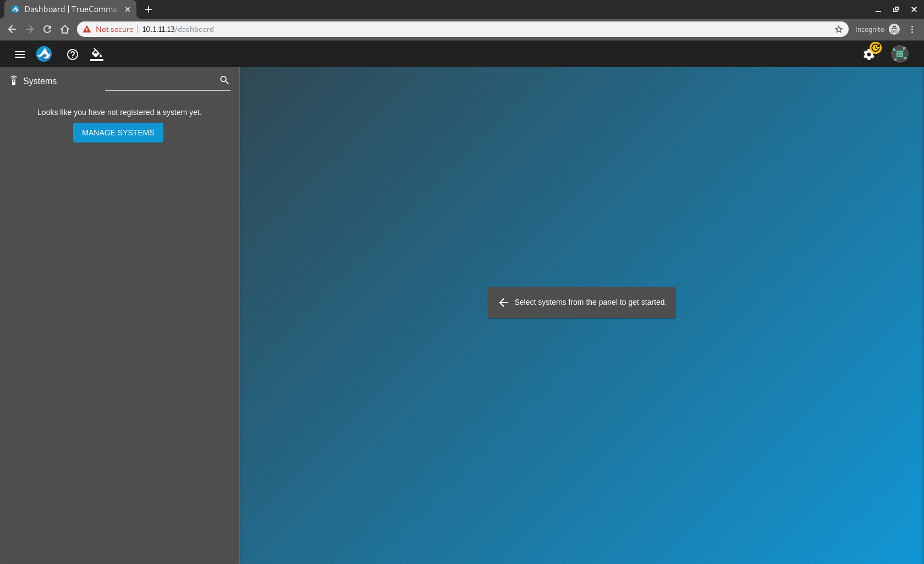Click the left arrow in get-started message
Viewport: 924px width, 564px height.
[x=503, y=303]
